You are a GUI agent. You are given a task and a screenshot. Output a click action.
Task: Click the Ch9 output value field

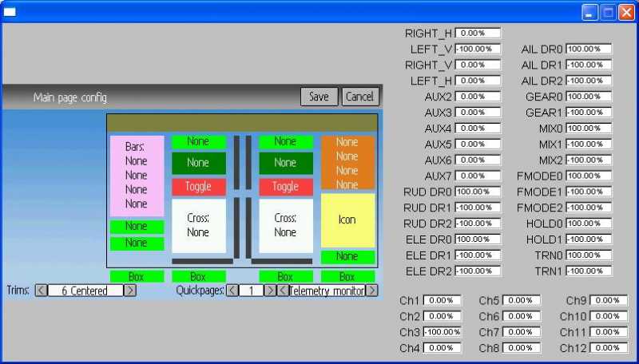(609, 300)
